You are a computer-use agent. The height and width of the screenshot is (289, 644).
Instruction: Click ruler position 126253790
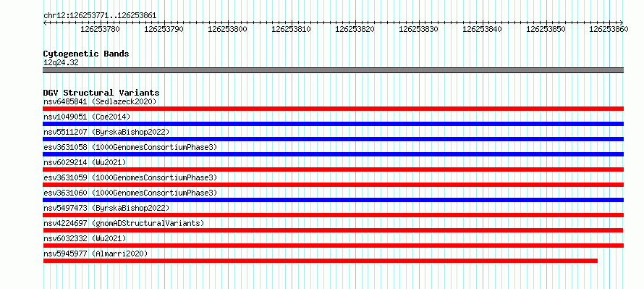point(164,29)
